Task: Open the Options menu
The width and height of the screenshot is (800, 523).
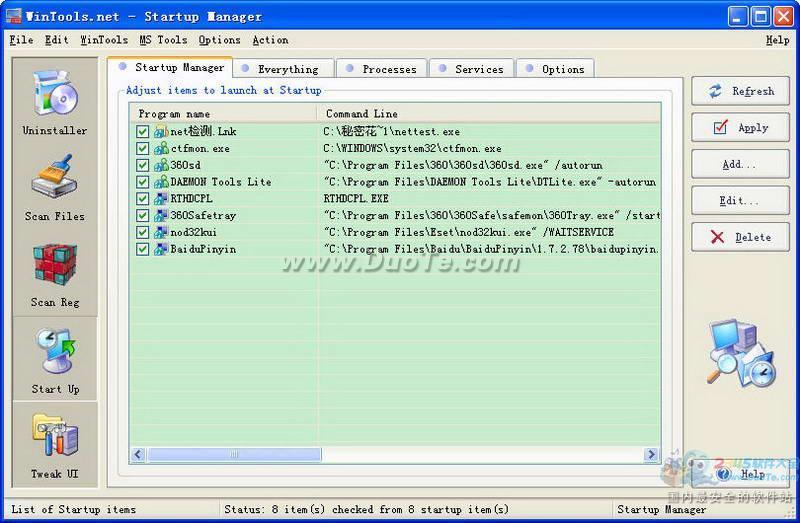Action: (x=219, y=40)
